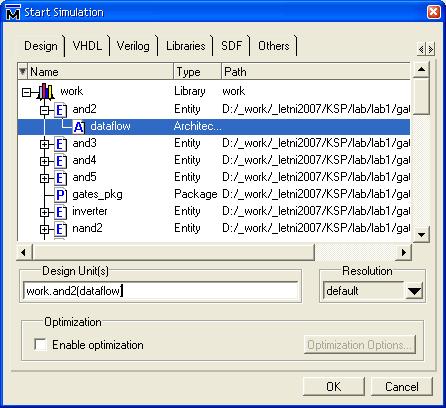Enable optimization checkbox
446x408 pixels.
(40, 344)
